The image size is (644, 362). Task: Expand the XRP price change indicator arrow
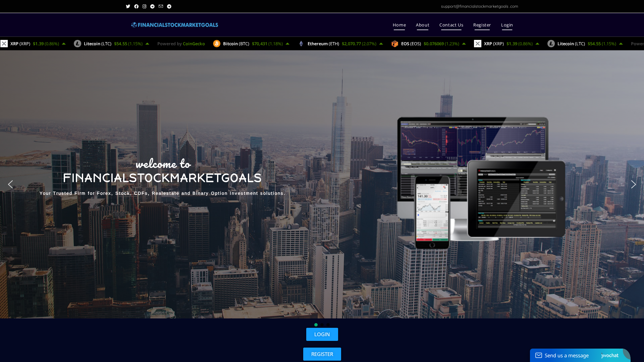point(63,44)
